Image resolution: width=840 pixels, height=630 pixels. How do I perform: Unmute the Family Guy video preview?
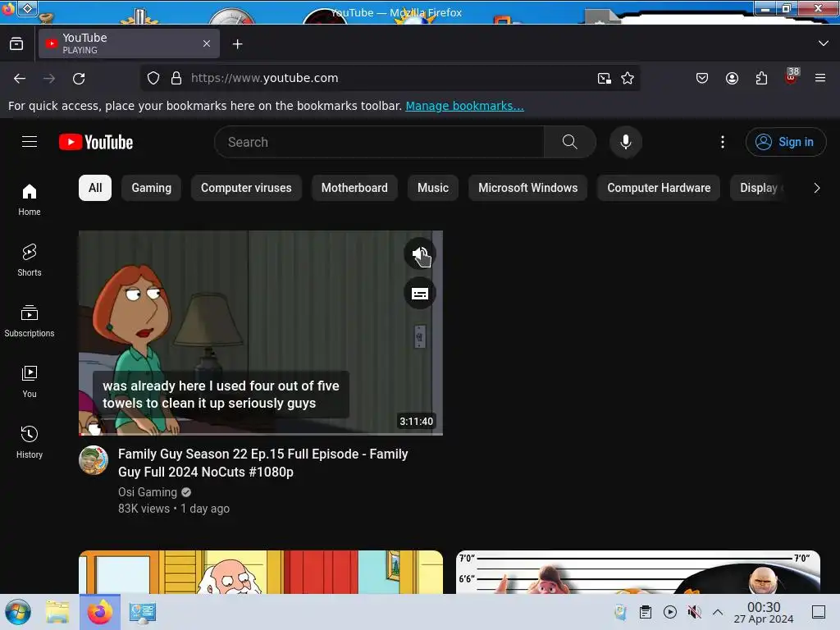pos(420,254)
